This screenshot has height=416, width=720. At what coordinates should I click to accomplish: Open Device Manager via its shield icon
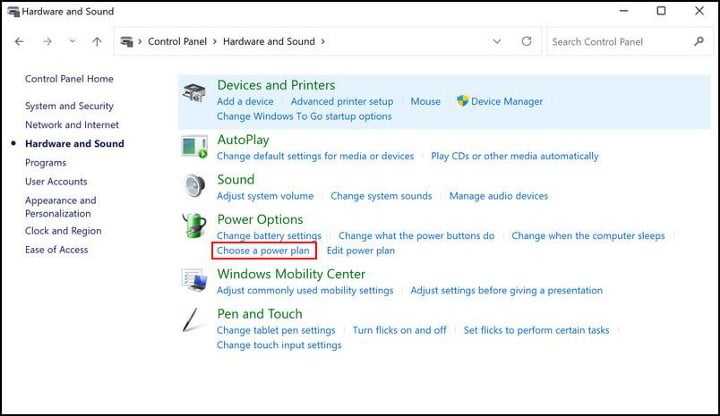coord(462,101)
